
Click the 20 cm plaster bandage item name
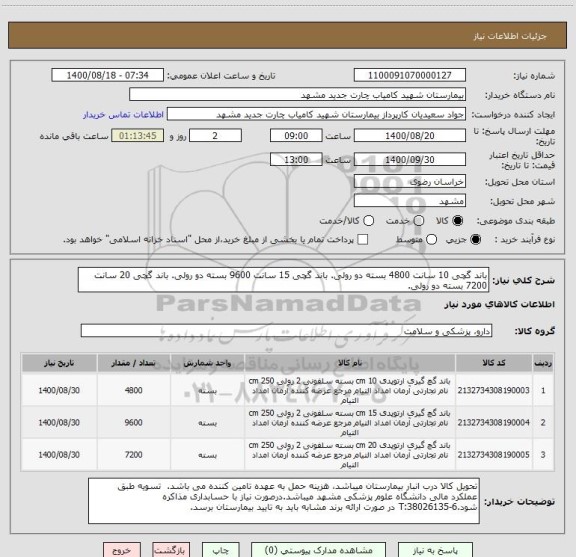click(x=349, y=454)
